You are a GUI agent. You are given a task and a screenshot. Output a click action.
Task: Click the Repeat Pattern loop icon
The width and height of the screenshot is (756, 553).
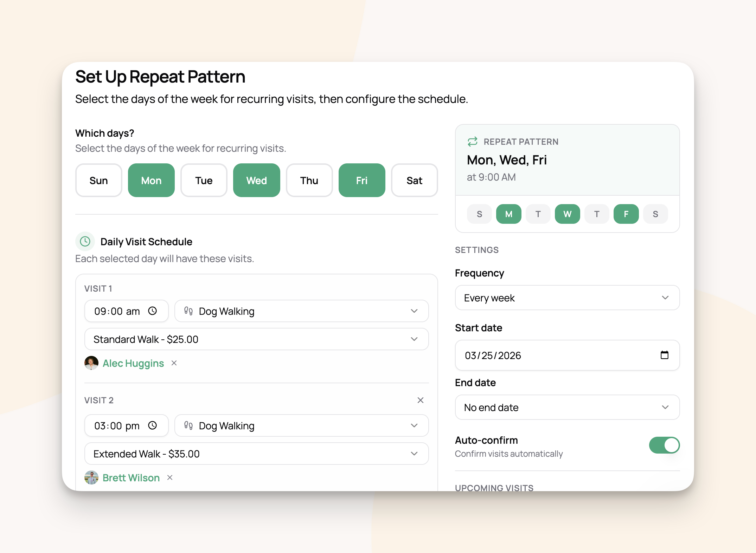472,142
